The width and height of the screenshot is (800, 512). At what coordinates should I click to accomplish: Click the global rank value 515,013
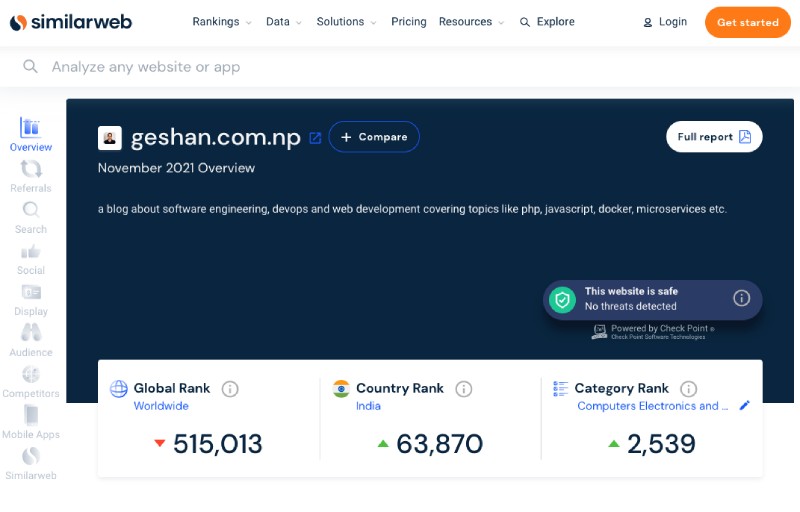[217, 444]
